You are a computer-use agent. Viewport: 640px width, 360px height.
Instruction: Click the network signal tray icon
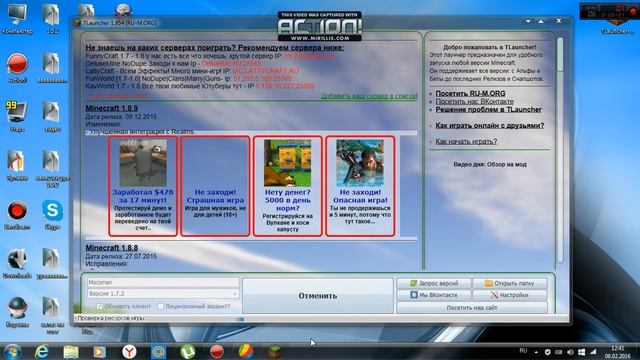[x=593, y=352]
